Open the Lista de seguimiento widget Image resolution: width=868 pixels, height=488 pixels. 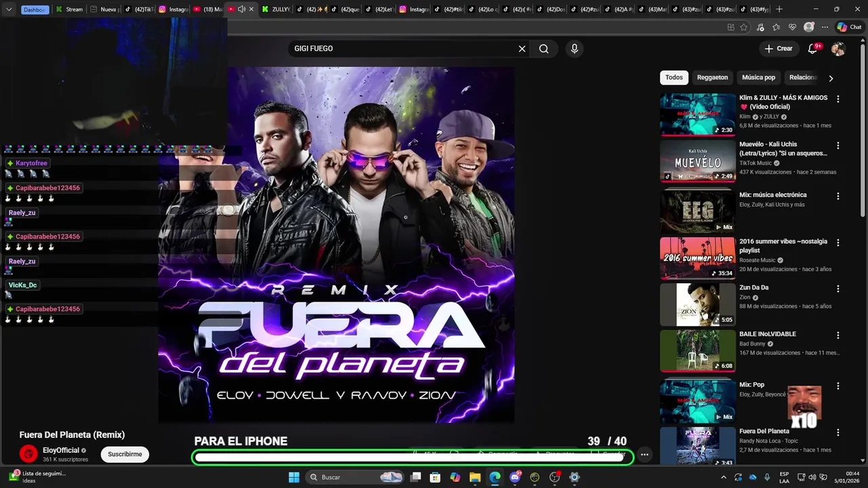(x=37, y=477)
